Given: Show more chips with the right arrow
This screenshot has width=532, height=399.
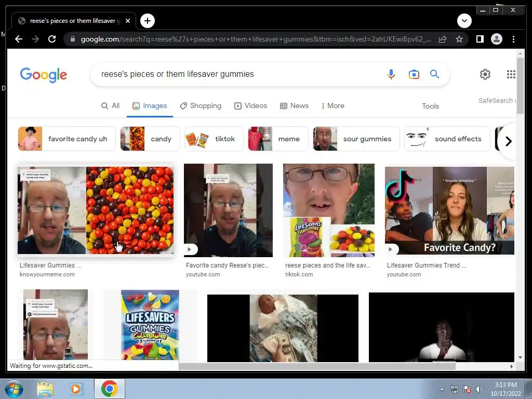Looking at the screenshot, I should tap(508, 141).
